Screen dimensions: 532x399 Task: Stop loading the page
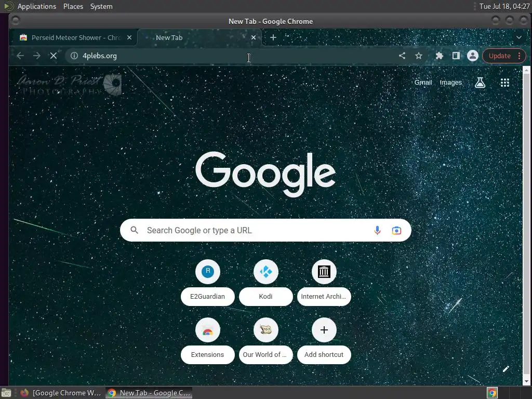[54, 56]
